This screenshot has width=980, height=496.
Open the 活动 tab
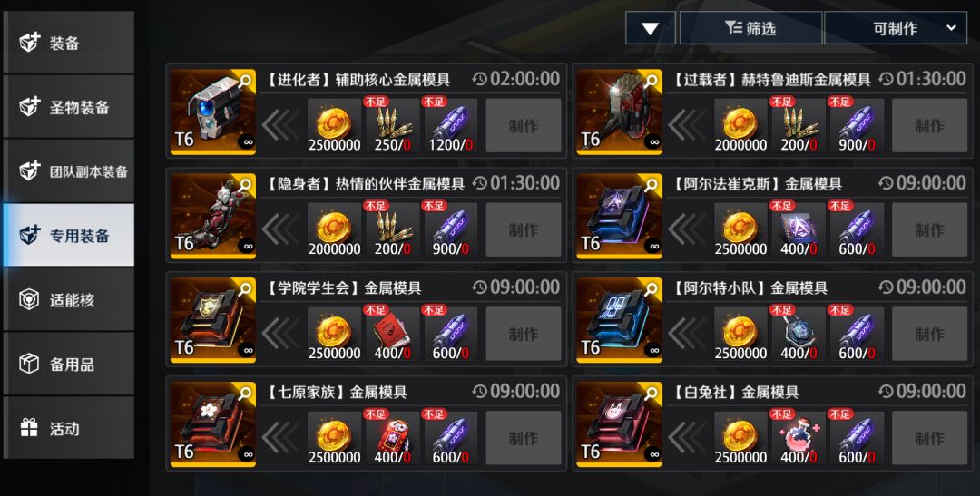[x=69, y=428]
